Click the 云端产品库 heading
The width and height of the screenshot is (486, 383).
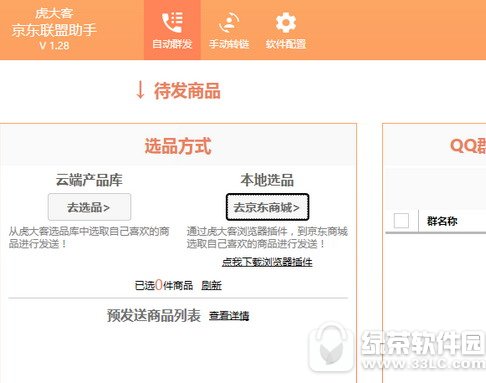[89, 180]
